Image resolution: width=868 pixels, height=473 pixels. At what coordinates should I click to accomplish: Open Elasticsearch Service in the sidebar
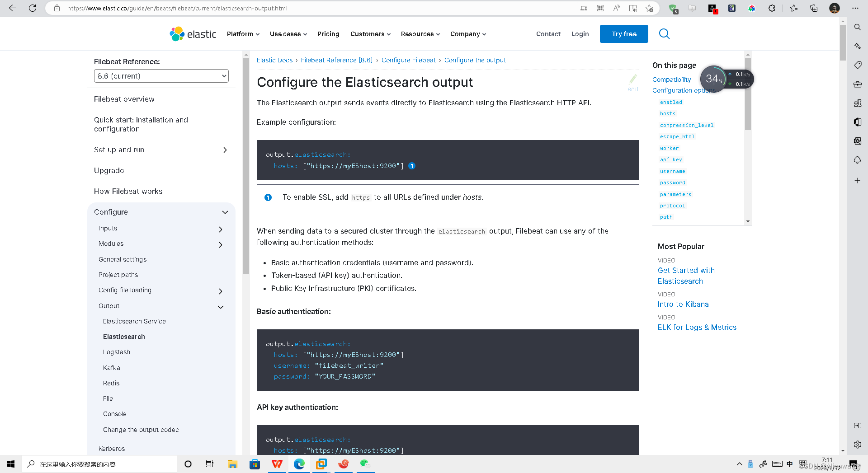134,321
